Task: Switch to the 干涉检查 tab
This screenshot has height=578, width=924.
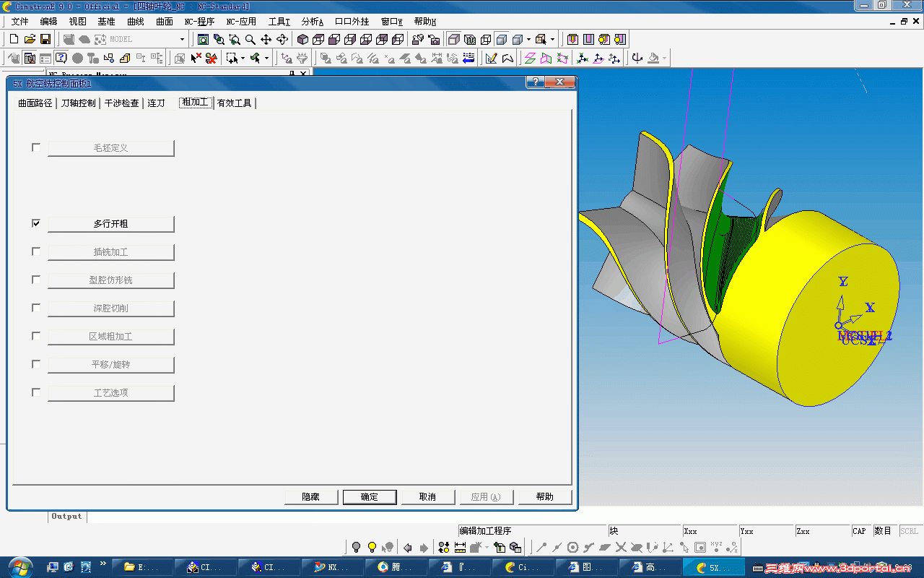Action: click(x=121, y=103)
